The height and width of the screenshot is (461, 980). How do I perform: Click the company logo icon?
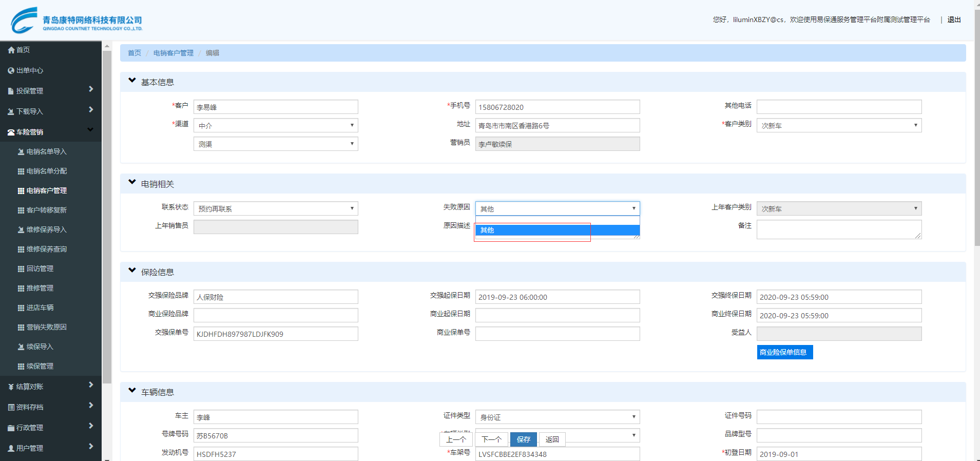click(x=24, y=21)
